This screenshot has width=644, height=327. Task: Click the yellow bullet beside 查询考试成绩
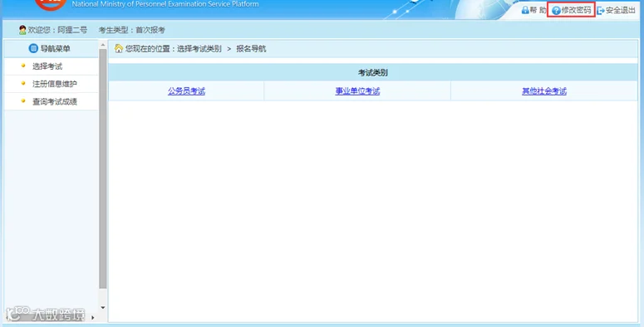click(x=23, y=100)
